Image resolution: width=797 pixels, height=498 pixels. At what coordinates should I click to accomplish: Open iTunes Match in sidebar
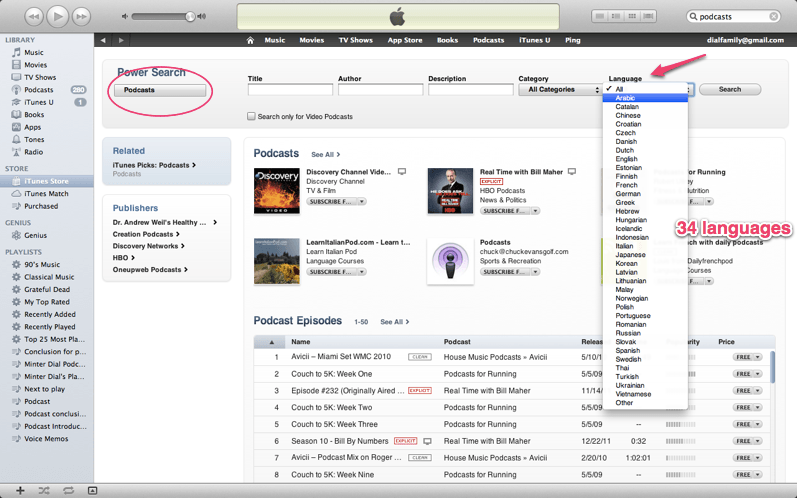[x=46, y=194]
